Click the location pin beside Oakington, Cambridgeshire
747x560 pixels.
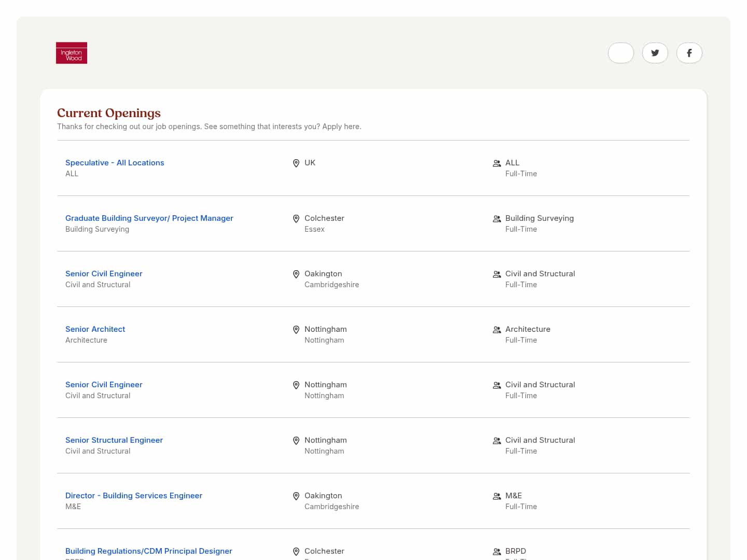point(296,274)
